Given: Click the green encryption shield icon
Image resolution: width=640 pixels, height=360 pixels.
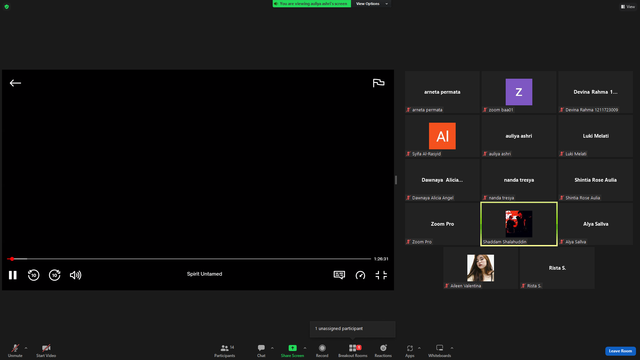Looking at the screenshot, I should point(7,7).
